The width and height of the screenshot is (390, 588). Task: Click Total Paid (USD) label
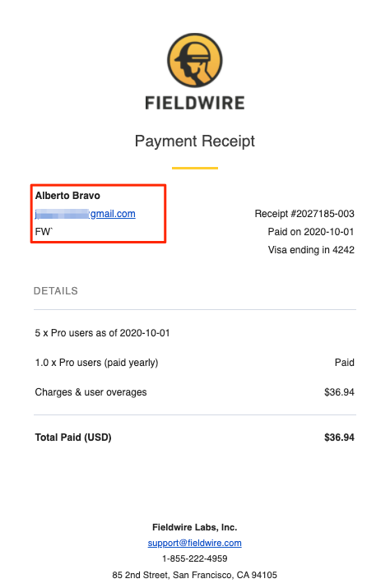click(x=73, y=438)
